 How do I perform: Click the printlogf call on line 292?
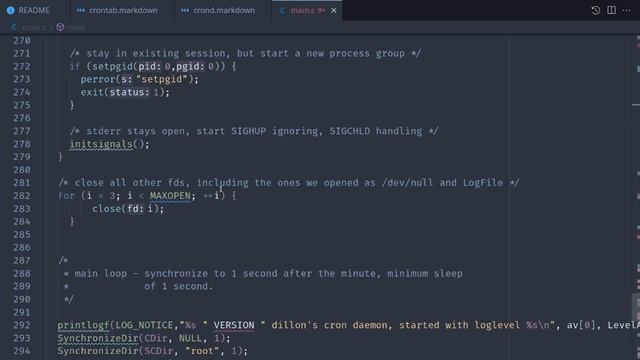84,325
